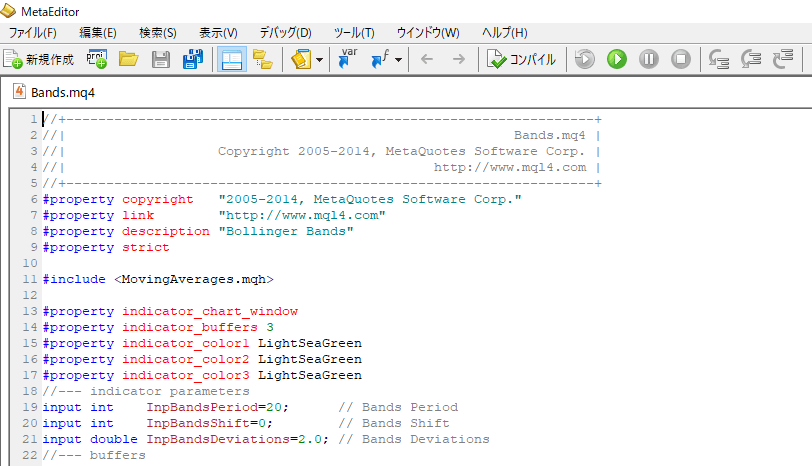Click LightSeaGreen value for indicator_color2
The width and height of the screenshot is (812, 466).
[x=310, y=359]
